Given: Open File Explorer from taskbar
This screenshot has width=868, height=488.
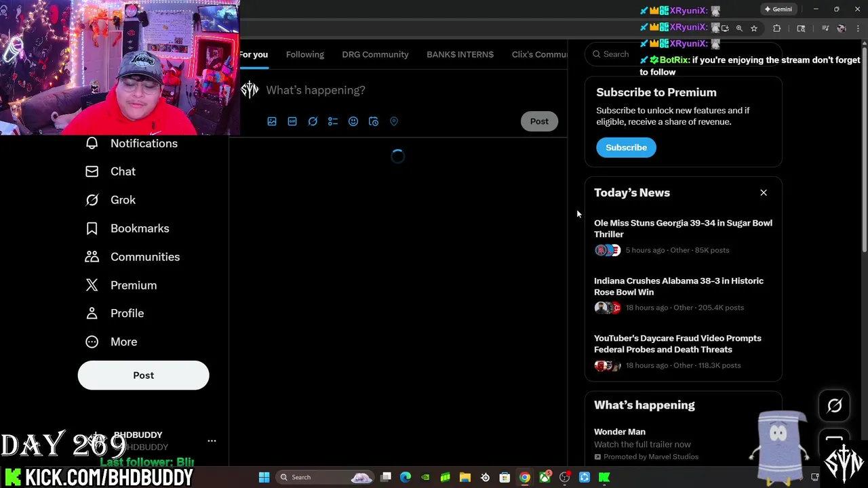Looking at the screenshot, I should [x=465, y=477].
